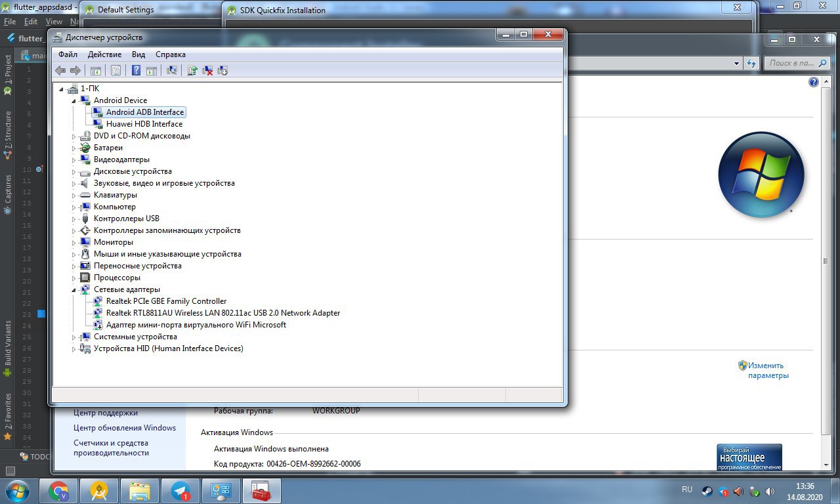
Task: Click the forward arrow in Device Manager toolbar
Action: 75,70
